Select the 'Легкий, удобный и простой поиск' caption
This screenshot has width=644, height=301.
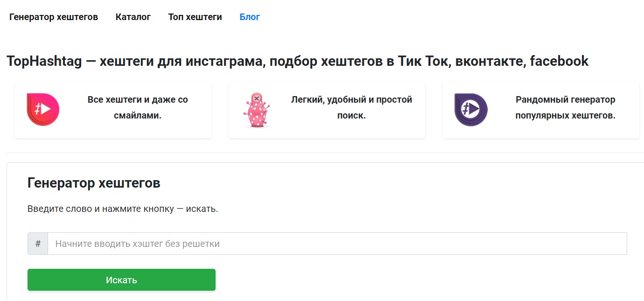[351, 107]
